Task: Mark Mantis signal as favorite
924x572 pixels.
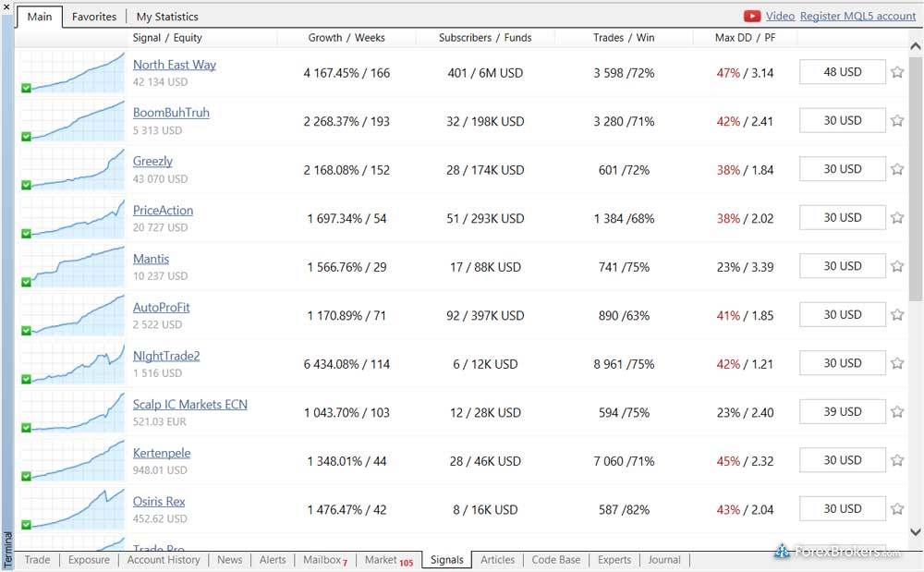Action: [x=897, y=266]
